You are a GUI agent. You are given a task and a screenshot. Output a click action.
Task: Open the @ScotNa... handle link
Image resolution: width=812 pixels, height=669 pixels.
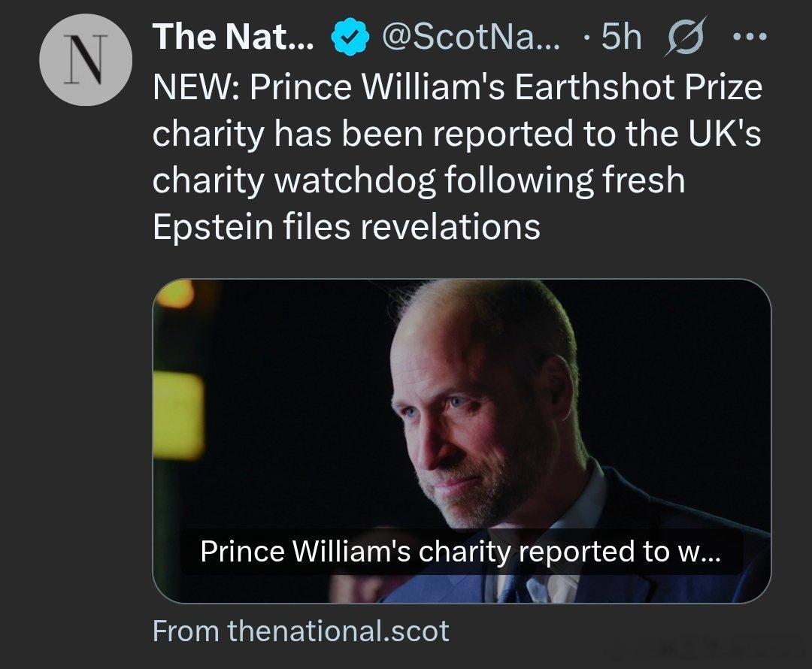[471, 38]
